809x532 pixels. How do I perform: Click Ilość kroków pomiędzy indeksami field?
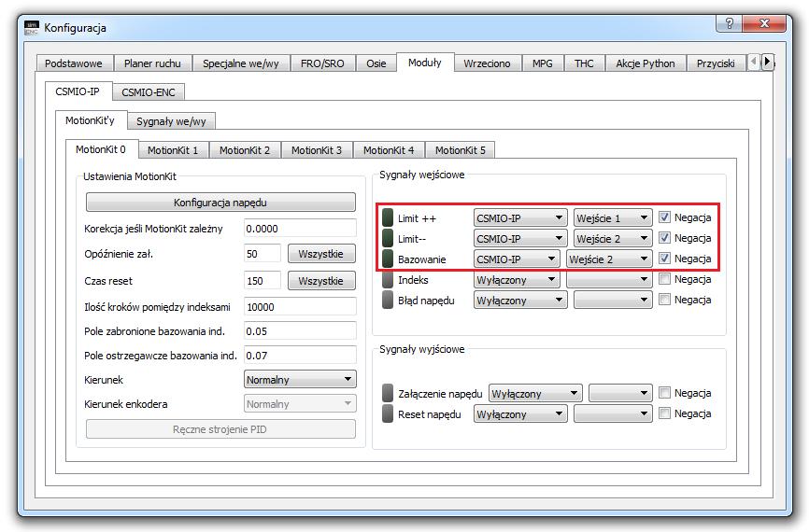coord(300,307)
